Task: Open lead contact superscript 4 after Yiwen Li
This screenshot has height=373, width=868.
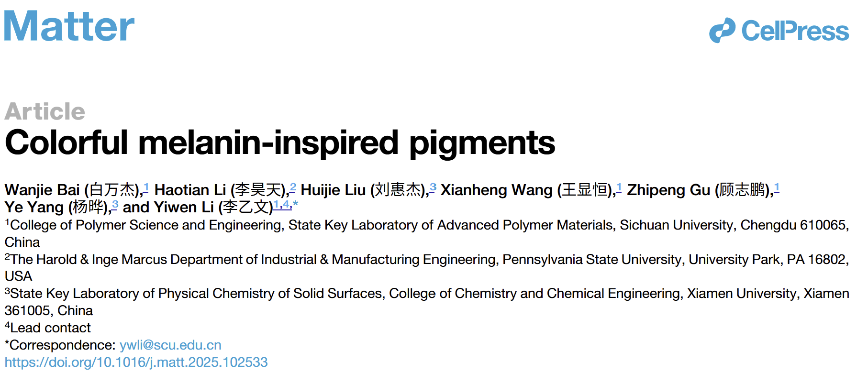Action: [x=286, y=205]
